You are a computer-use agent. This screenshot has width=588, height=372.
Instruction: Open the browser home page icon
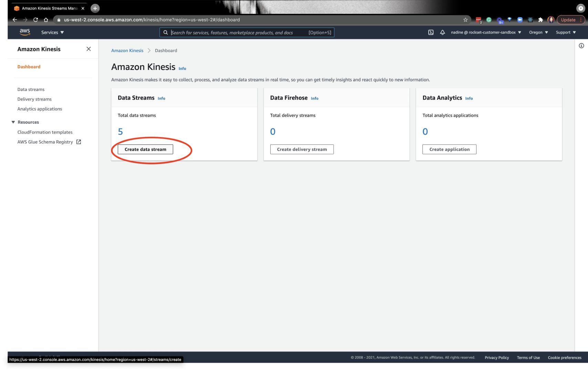tap(46, 20)
